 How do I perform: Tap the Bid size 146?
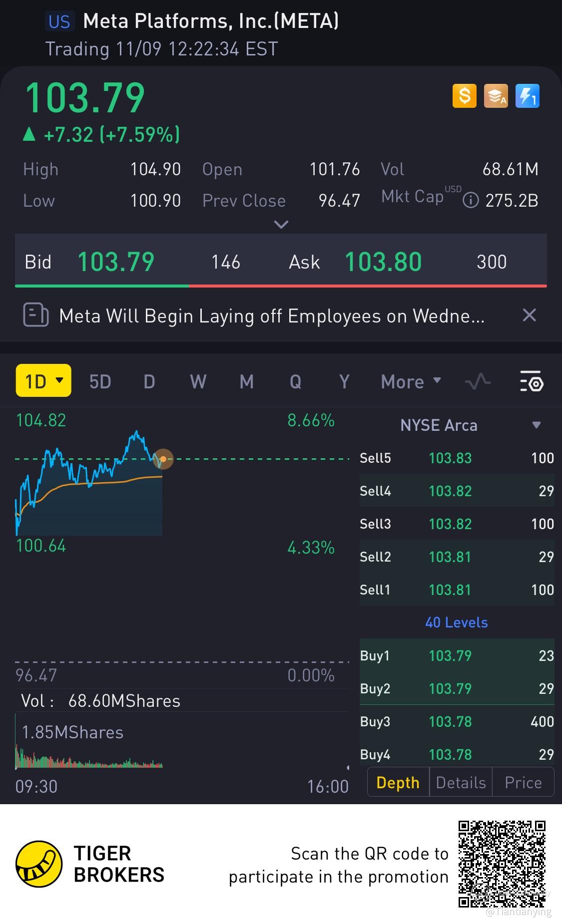(226, 262)
